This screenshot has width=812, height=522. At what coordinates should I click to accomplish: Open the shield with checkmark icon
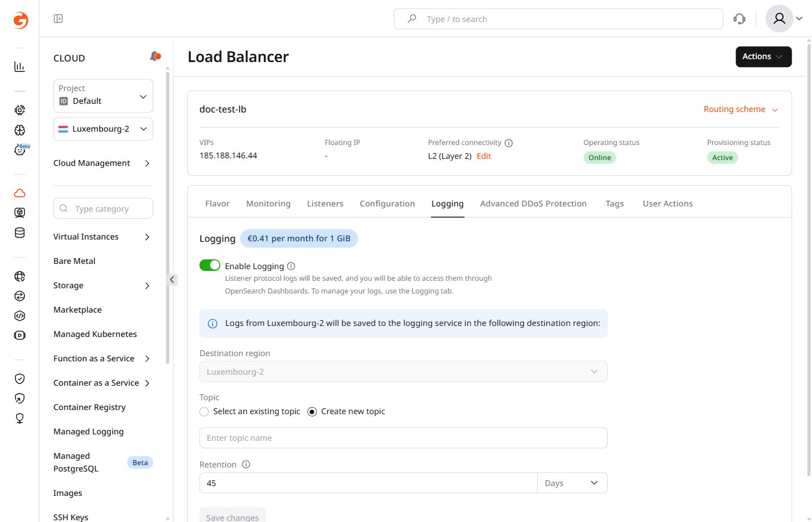pyautogui.click(x=20, y=379)
